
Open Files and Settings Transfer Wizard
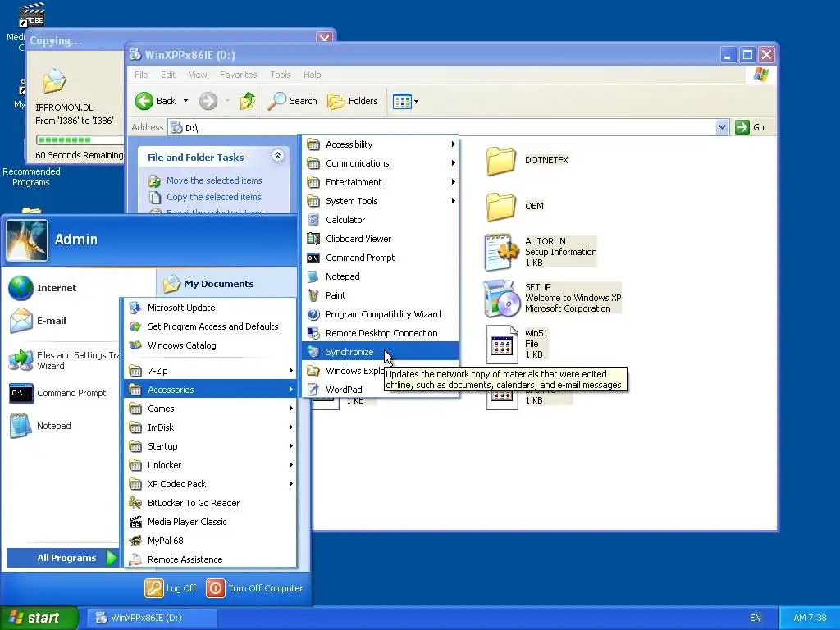click(62, 361)
